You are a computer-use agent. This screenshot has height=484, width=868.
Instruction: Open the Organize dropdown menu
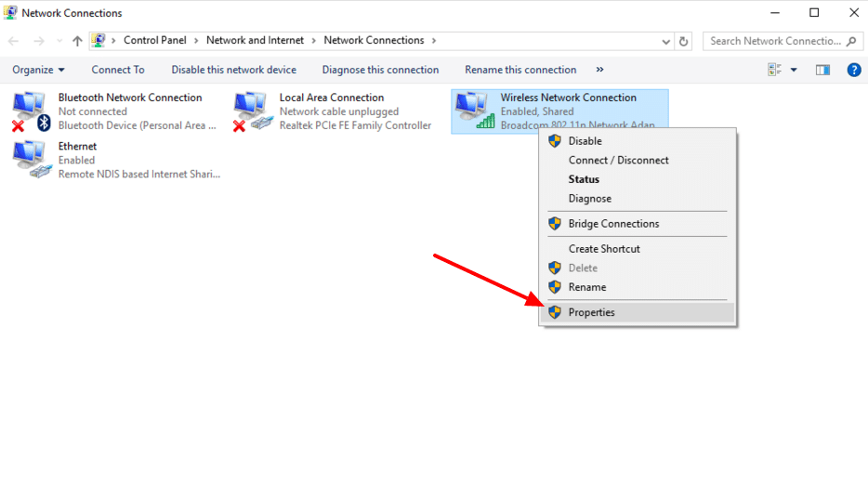38,70
